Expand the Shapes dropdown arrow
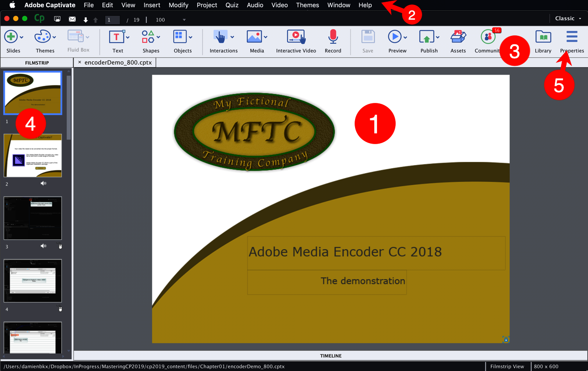588x371 pixels. (x=158, y=37)
